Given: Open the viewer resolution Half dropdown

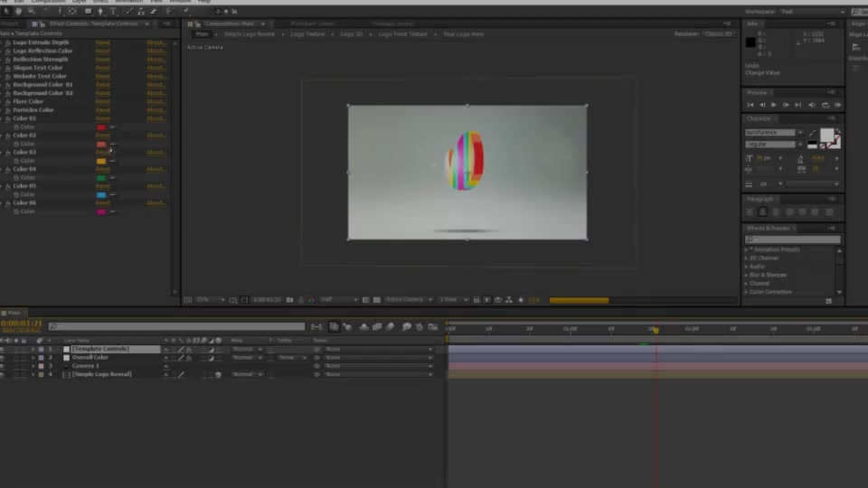Looking at the screenshot, I should tap(338, 300).
